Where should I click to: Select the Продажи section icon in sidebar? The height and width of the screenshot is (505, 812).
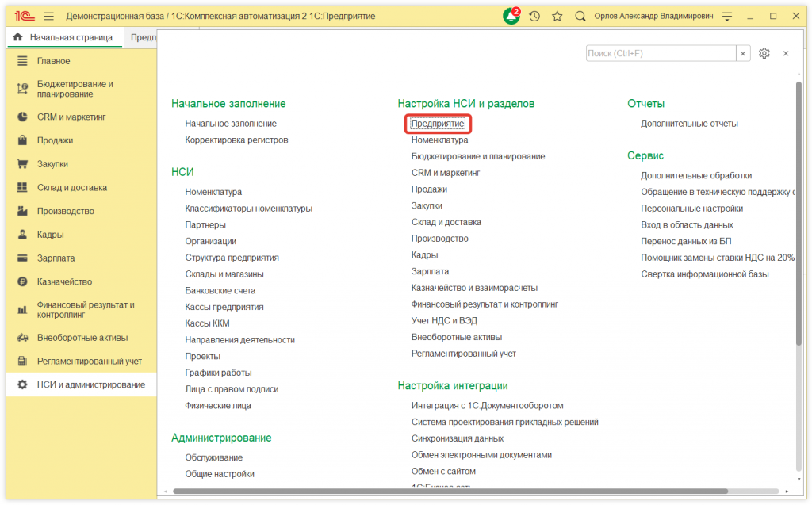(21, 140)
